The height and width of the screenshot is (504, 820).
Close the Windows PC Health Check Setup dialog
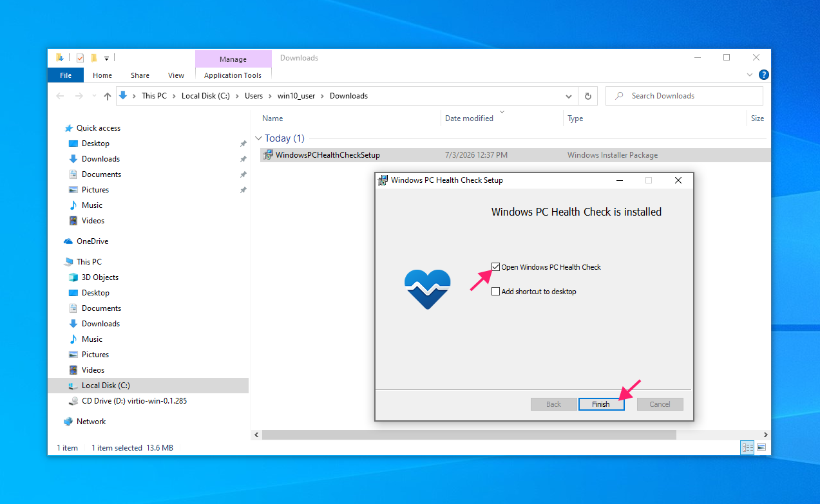tap(678, 180)
